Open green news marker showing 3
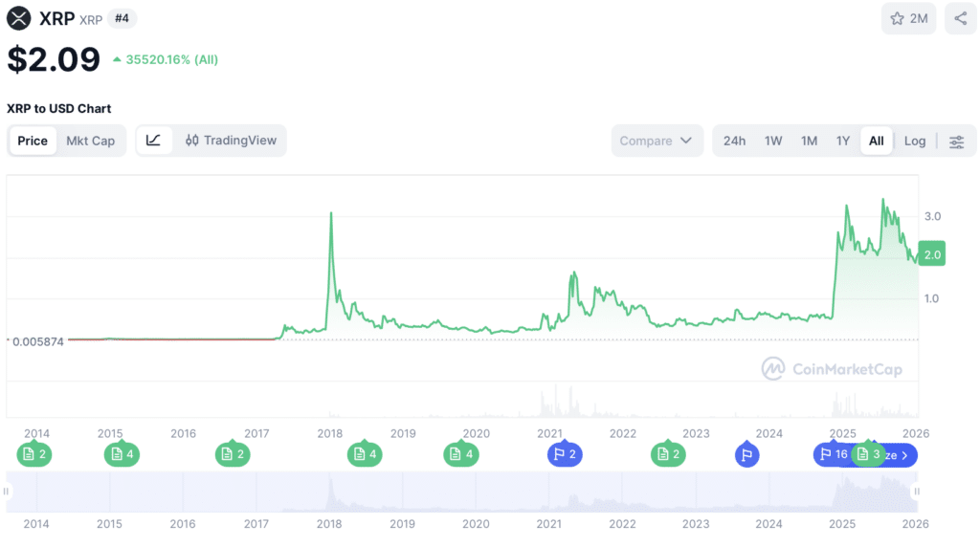980x547 pixels. click(x=869, y=454)
